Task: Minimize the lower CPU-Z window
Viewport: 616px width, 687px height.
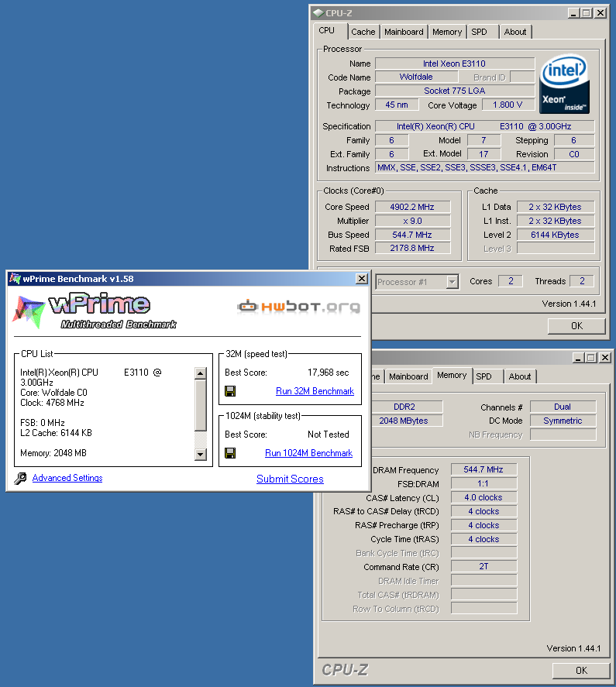Action: point(579,358)
